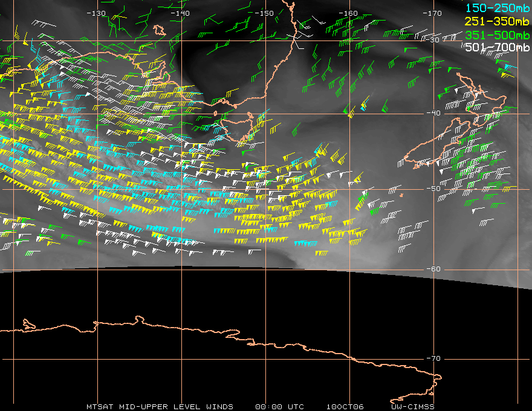Click the -50 latitude label

click(433, 189)
